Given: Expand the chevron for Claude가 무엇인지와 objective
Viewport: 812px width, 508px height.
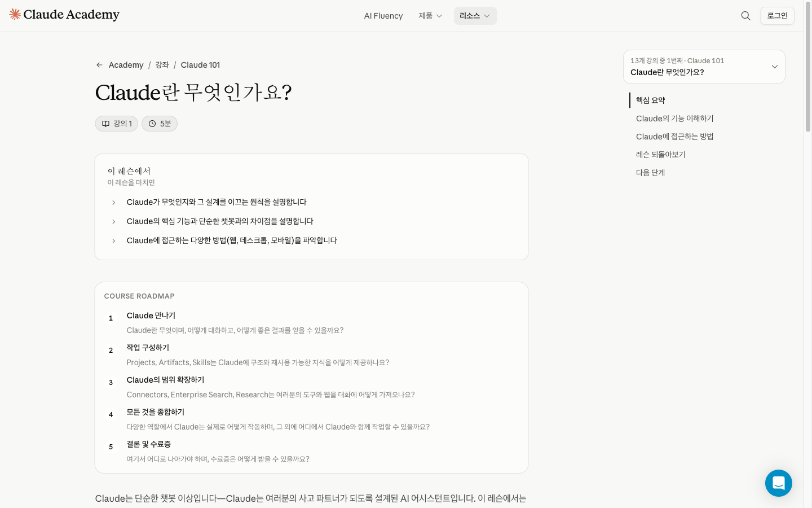Looking at the screenshot, I should coord(113,203).
